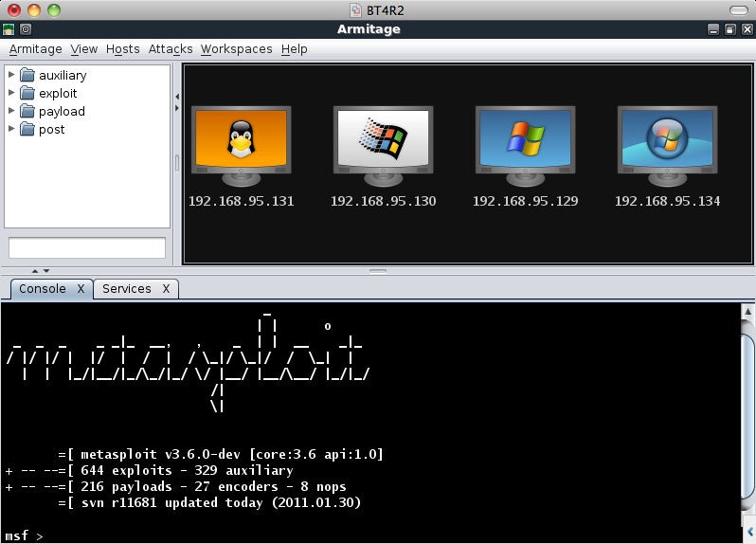Close the Console tab
The height and width of the screenshot is (544, 756).
(81, 288)
